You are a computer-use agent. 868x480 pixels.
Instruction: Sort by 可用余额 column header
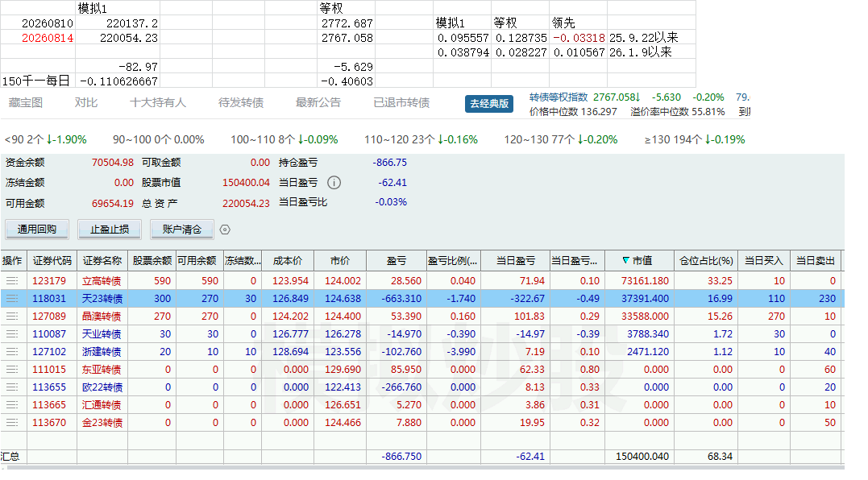point(199,260)
